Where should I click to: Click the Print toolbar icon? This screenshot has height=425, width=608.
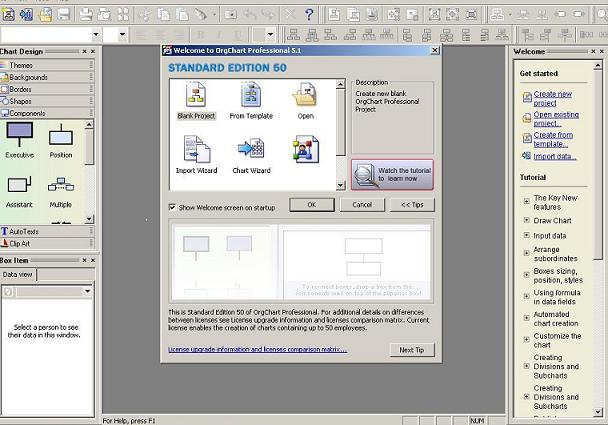(86, 15)
